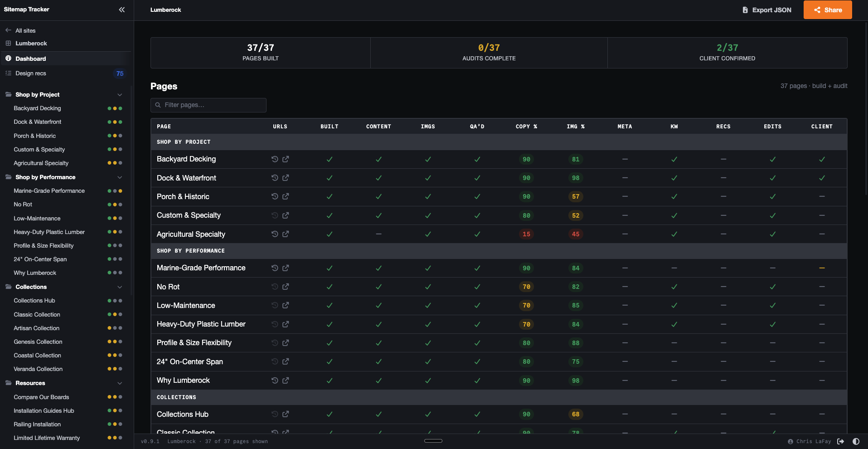Click yellow 57 image score for Porch & Historic

point(576,196)
